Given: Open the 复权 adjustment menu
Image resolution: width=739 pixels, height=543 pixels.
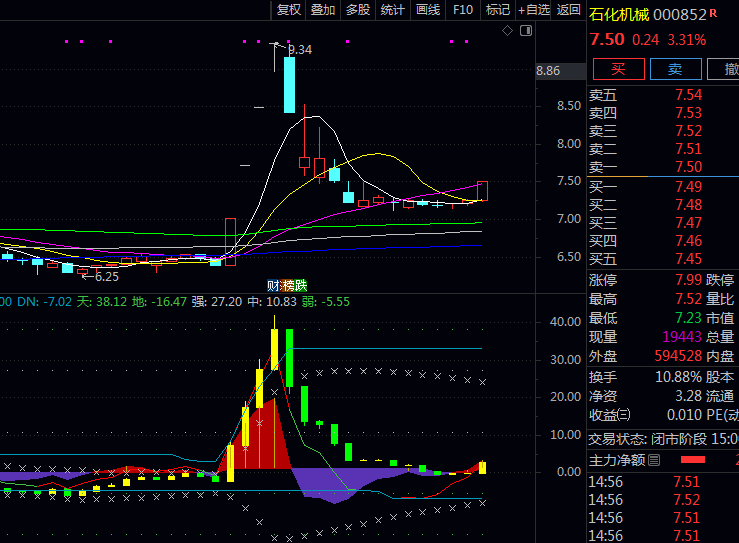Looking at the screenshot, I should [x=289, y=10].
